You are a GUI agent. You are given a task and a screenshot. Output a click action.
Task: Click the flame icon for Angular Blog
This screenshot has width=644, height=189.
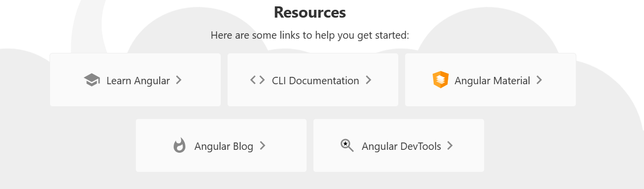pyautogui.click(x=180, y=145)
